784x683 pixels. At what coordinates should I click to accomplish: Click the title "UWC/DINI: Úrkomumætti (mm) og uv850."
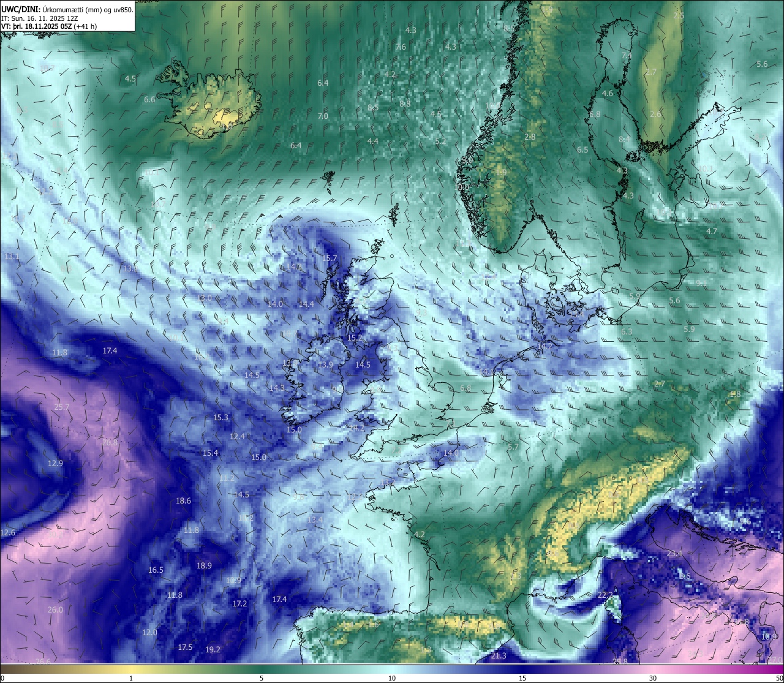pyautogui.click(x=67, y=9)
